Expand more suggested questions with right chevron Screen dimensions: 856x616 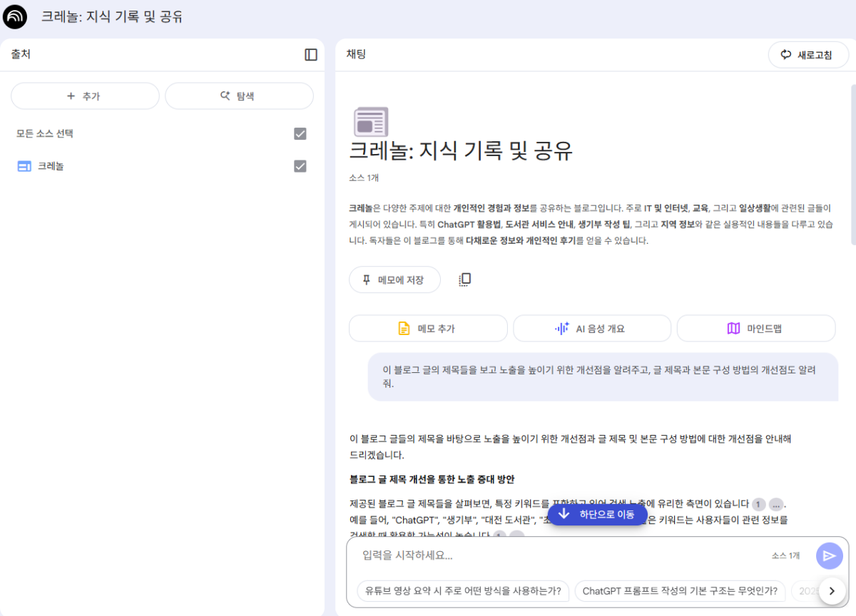point(831,591)
